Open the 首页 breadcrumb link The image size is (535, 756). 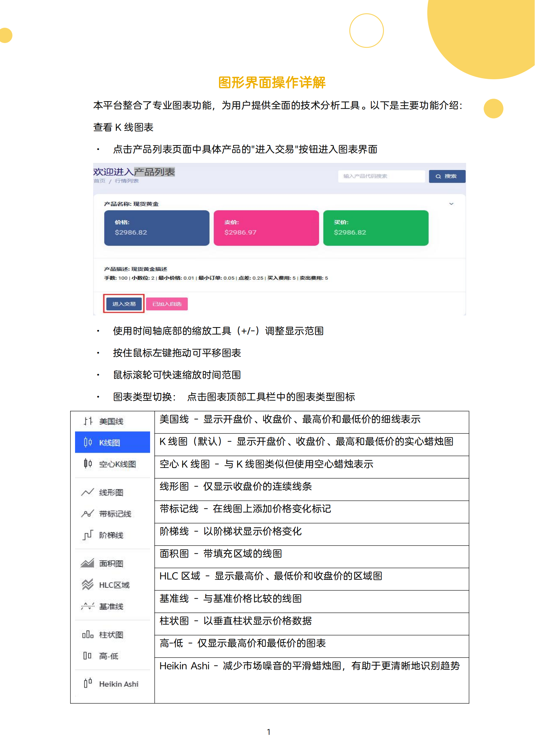pyautogui.click(x=100, y=181)
